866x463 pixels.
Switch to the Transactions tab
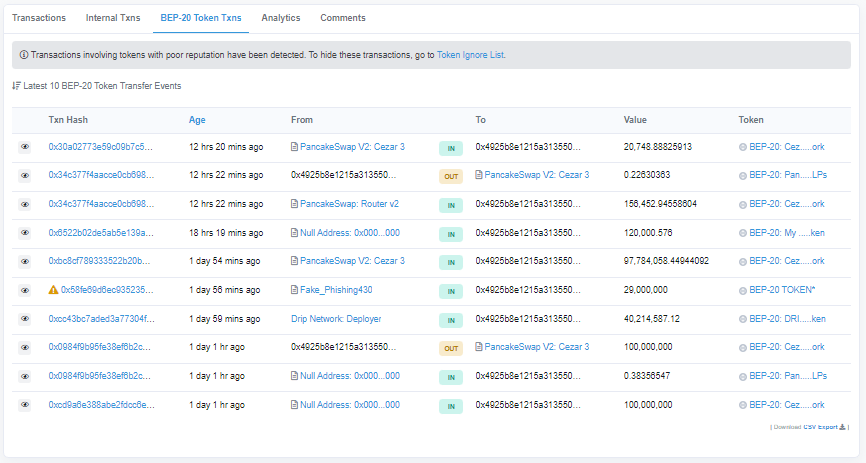(39, 18)
